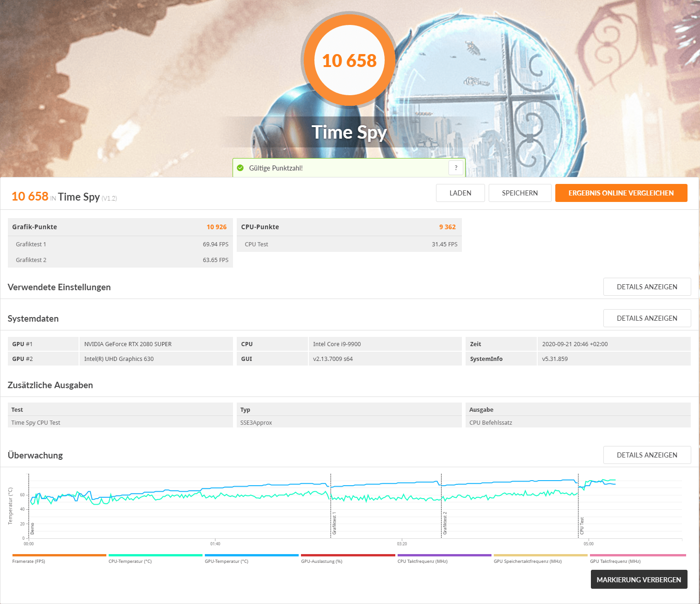Click ERGEBNIS ONLINE VERGLEICHEN button
Screen dimensions: 700x604
pyautogui.click(x=621, y=193)
